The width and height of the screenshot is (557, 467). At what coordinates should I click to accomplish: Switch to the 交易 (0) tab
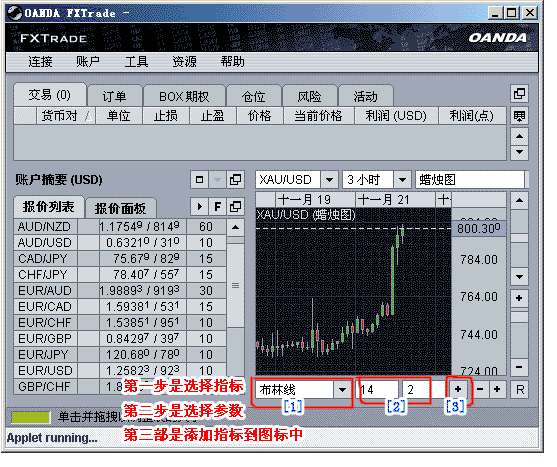(x=50, y=95)
